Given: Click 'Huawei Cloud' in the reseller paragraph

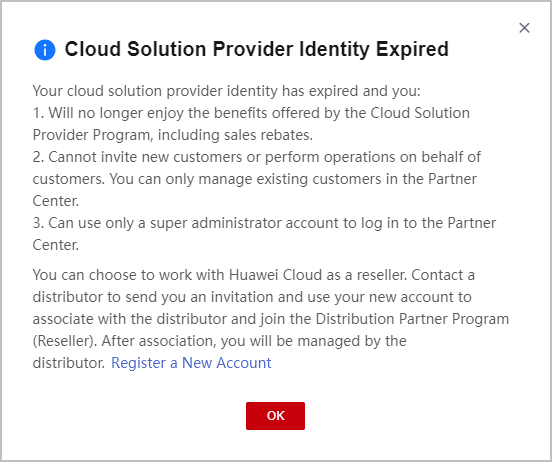Looking at the screenshot, I should [275, 275].
